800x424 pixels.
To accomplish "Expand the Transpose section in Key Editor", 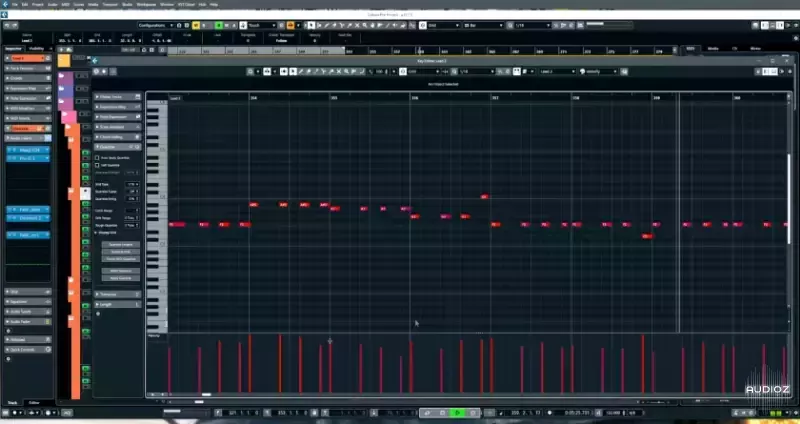I will coord(117,294).
